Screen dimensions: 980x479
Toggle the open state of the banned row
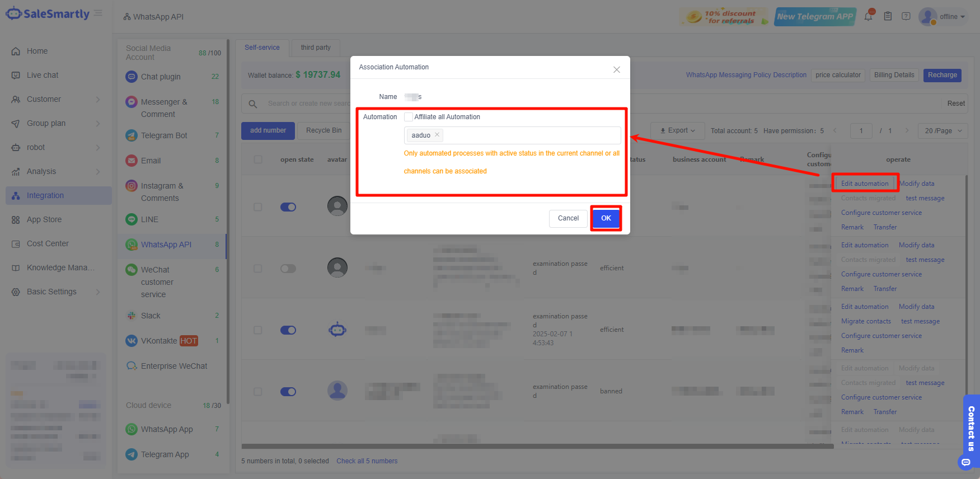pos(288,392)
